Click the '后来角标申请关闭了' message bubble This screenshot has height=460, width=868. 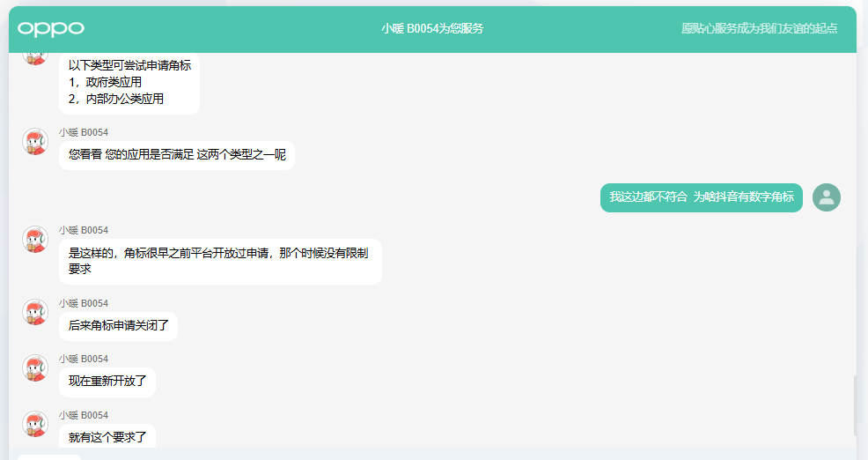(118, 326)
